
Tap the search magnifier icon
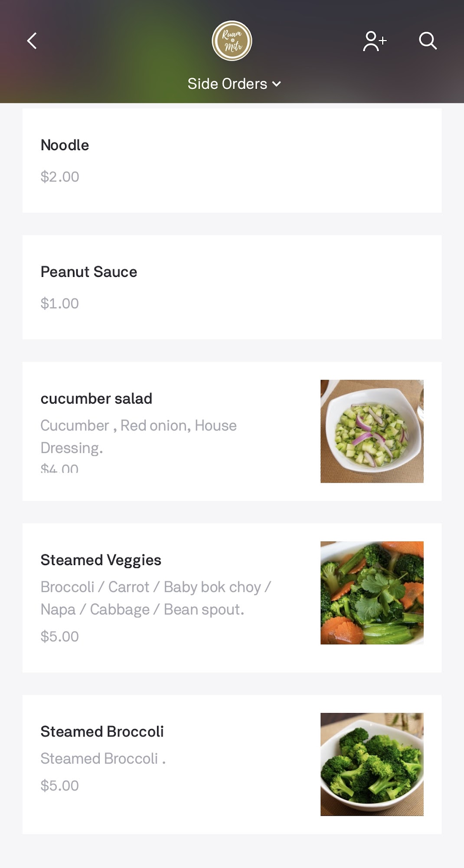click(428, 41)
